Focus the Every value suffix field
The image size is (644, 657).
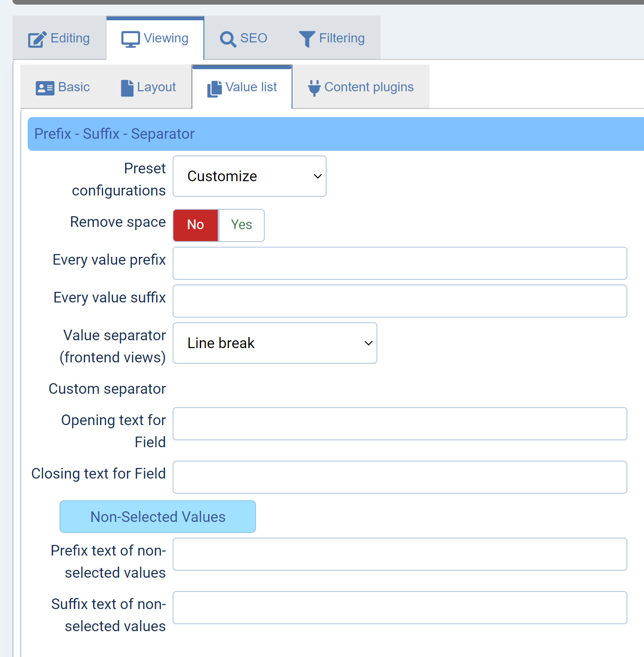400,301
